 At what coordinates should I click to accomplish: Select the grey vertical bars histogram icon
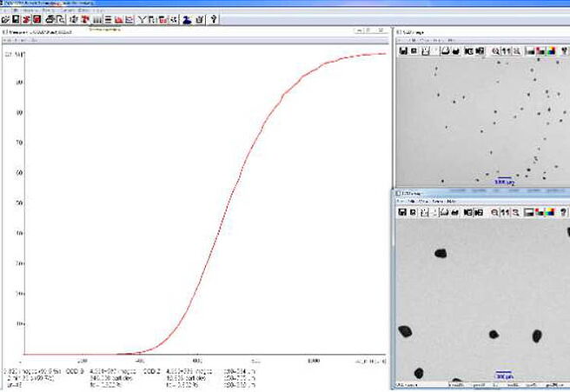(97, 20)
